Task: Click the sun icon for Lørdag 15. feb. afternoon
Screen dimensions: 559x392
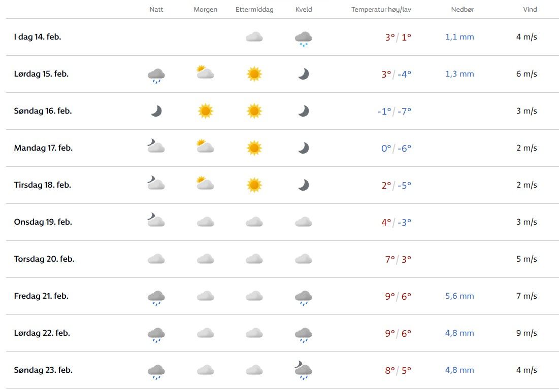Action: click(x=254, y=74)
